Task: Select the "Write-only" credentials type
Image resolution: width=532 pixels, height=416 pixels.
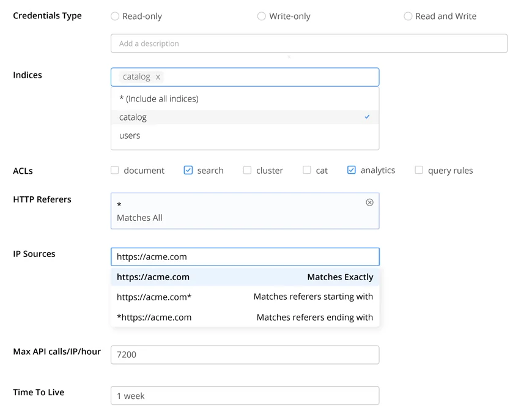Action: [262, 17]
